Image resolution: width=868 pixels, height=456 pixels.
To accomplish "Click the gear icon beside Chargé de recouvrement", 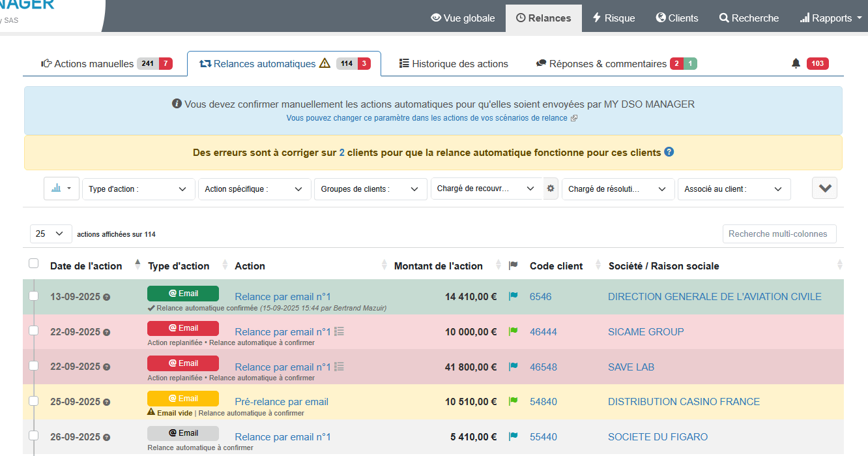I will click(x=551, y=189).
